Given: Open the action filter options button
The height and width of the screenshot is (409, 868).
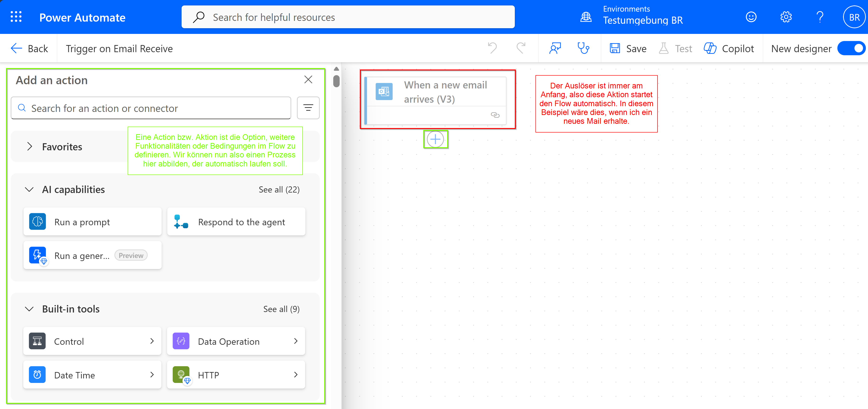Looking at the screenshot, I should (308, 108).
